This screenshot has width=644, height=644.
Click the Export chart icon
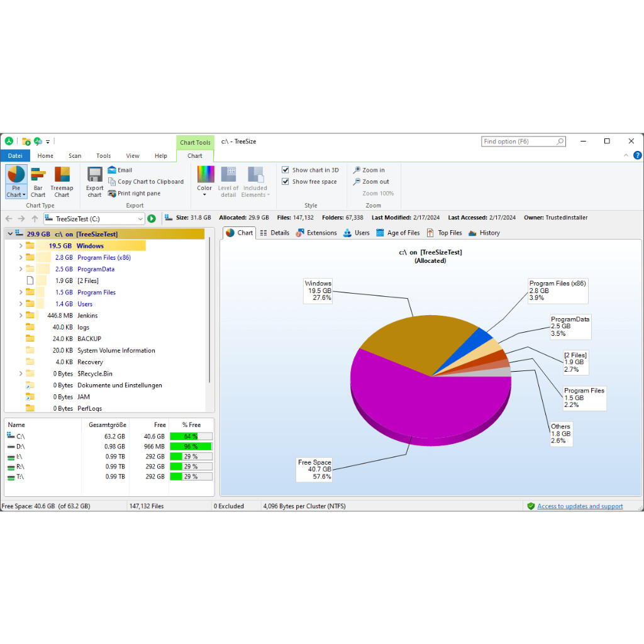(95, 175)
